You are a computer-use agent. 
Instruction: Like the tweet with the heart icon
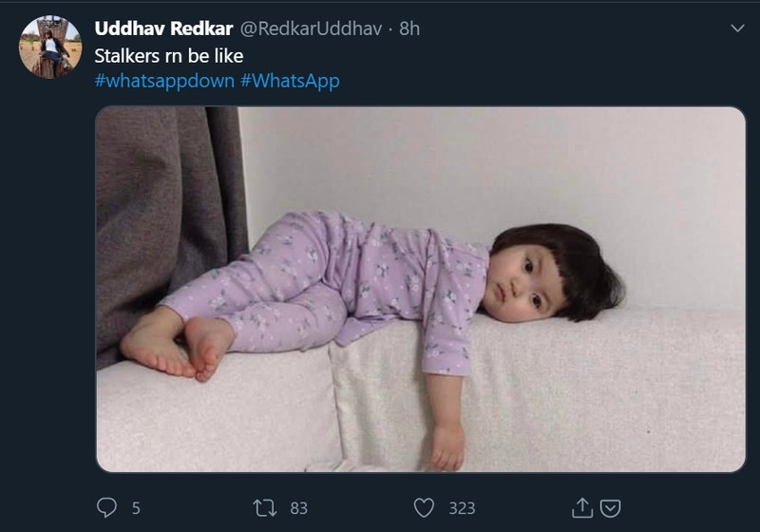tap(425, 508)
